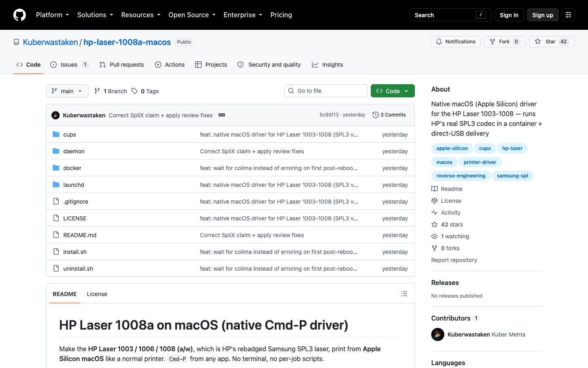Image resolution: width=588 pixels, height=368 pixels.
Task: Open the README outline icon
Action: pos(404,294)
